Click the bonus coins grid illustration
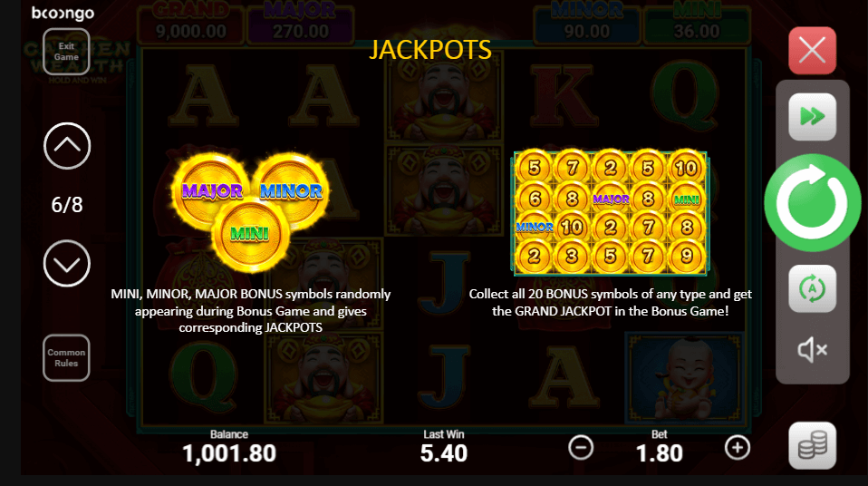The width and height of the screenshot is (868, 486). tap(610, 213)
